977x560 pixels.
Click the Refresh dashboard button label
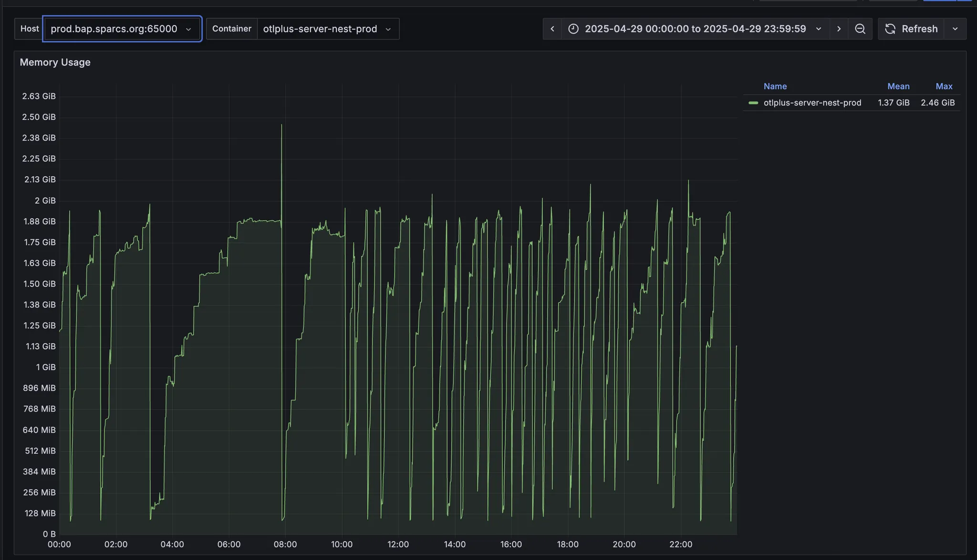pyautogui.click(x=919, y=29)
